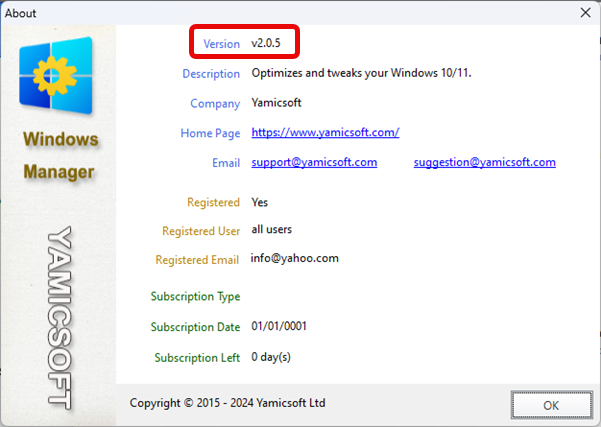Viewport: 601px width, 427px height.
Task: Click the Registered Email label
Action: [x=197, y=260]
